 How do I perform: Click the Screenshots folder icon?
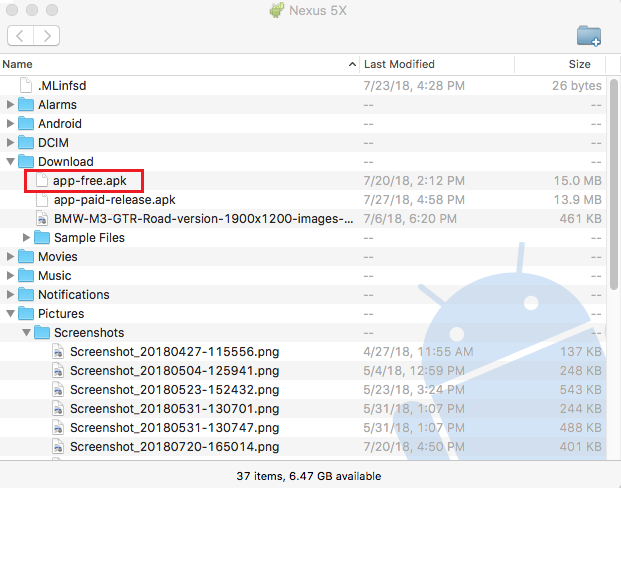pos(42,333)
